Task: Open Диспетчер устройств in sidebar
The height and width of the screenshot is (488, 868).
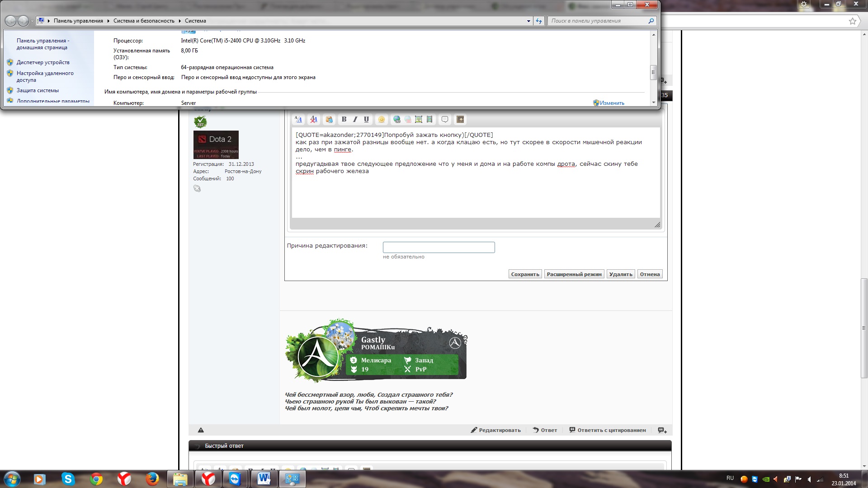Action: point(43,62)
